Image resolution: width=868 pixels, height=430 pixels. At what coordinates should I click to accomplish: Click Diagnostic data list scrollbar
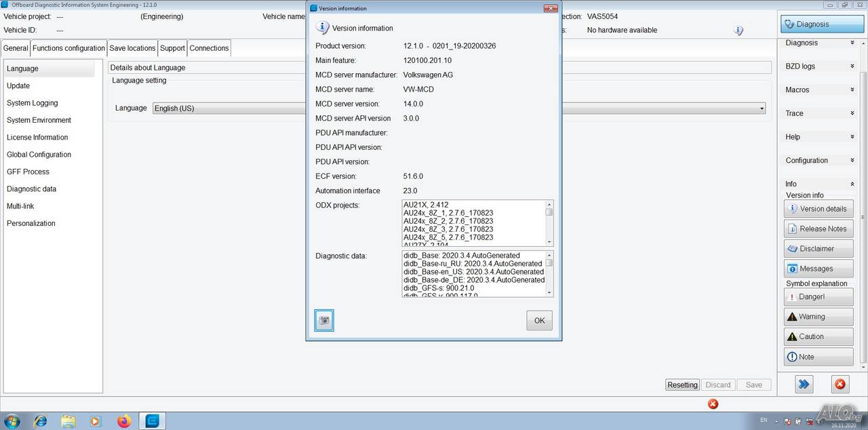(549, 274)
